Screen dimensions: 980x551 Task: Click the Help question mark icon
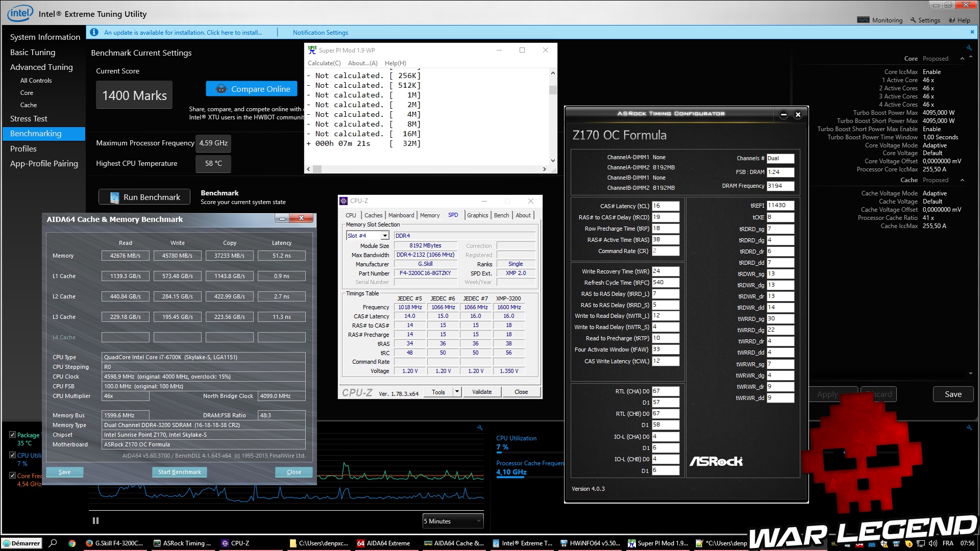point(952,20)
